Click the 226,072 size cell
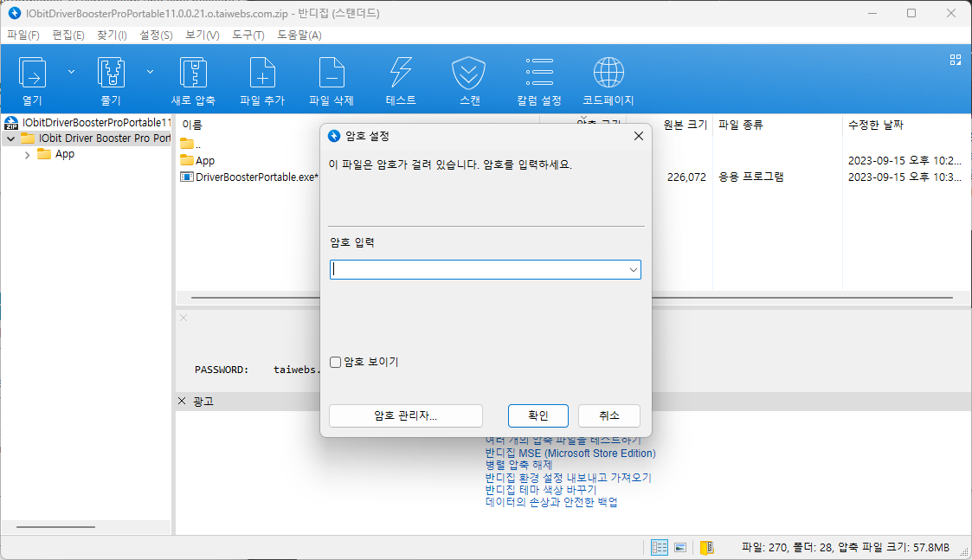Viewport: 972px width, 560px height. (x=686, y=177)
